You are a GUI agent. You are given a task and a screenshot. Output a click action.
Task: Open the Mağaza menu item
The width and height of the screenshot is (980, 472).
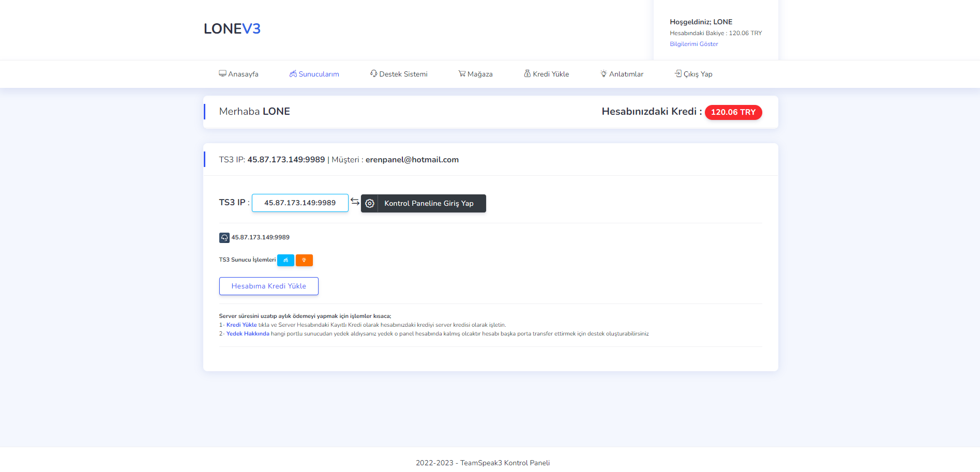[475, 74]
